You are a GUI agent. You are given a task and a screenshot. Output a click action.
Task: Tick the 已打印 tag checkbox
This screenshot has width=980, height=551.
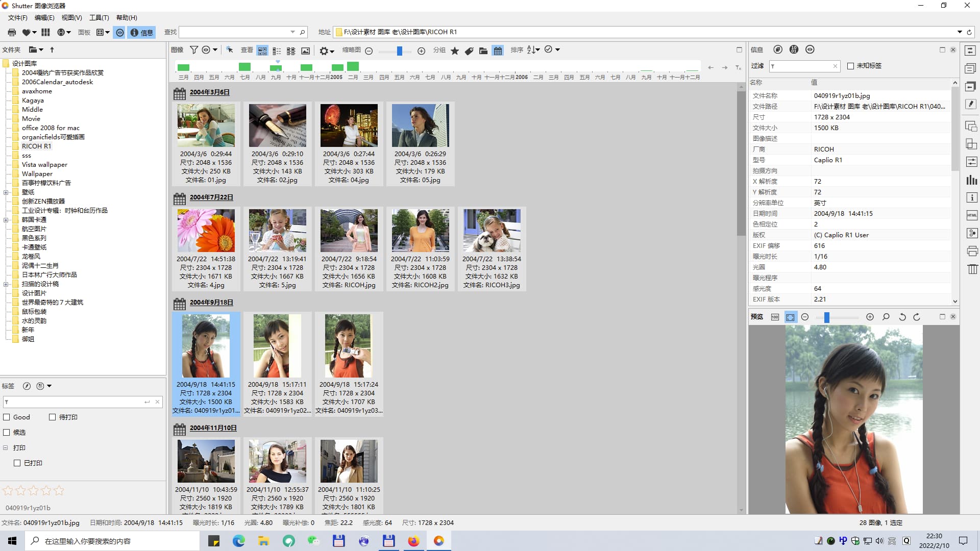pyautogui.click(x=17, y=463)
